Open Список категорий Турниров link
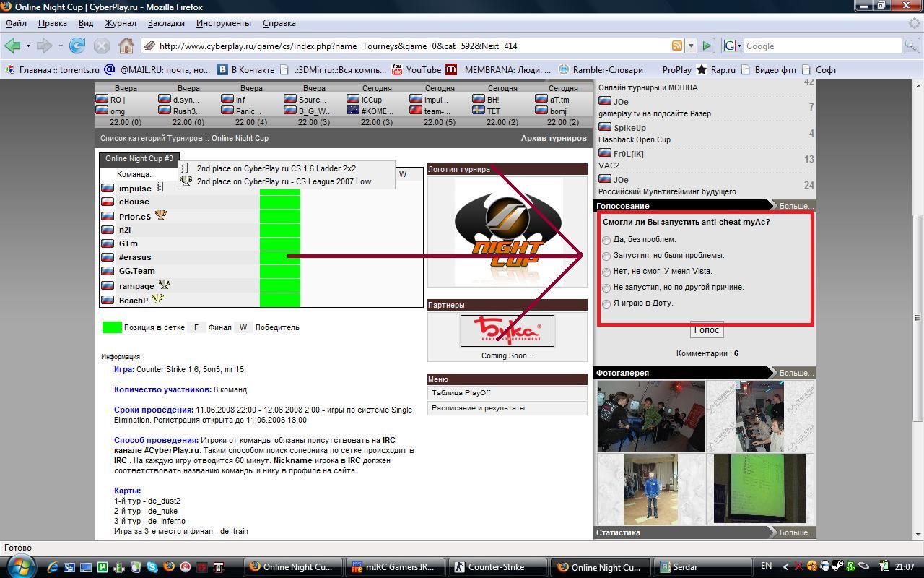Screen dimensions: 924x578 pyautogui.click(x=152, y=138)
